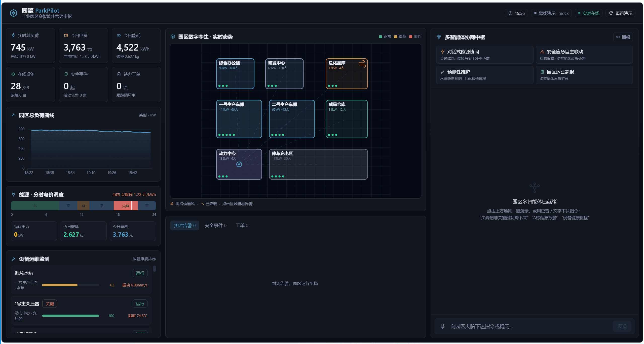644x344 pixels.
Task: Click the document icon in 园区运营简报
Action: tap(542, 72)
